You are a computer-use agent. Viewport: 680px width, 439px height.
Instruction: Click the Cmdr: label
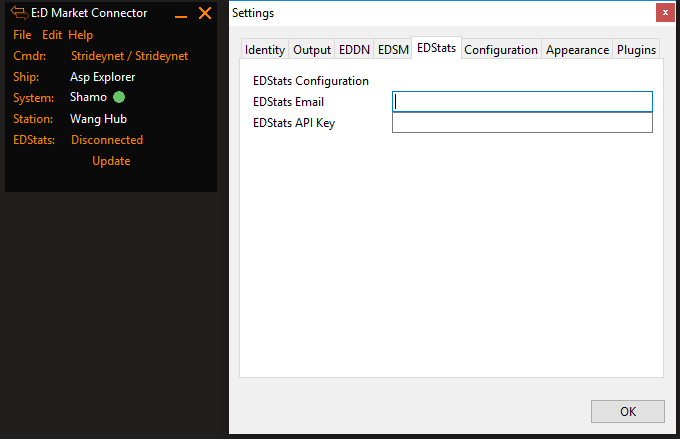29,56
